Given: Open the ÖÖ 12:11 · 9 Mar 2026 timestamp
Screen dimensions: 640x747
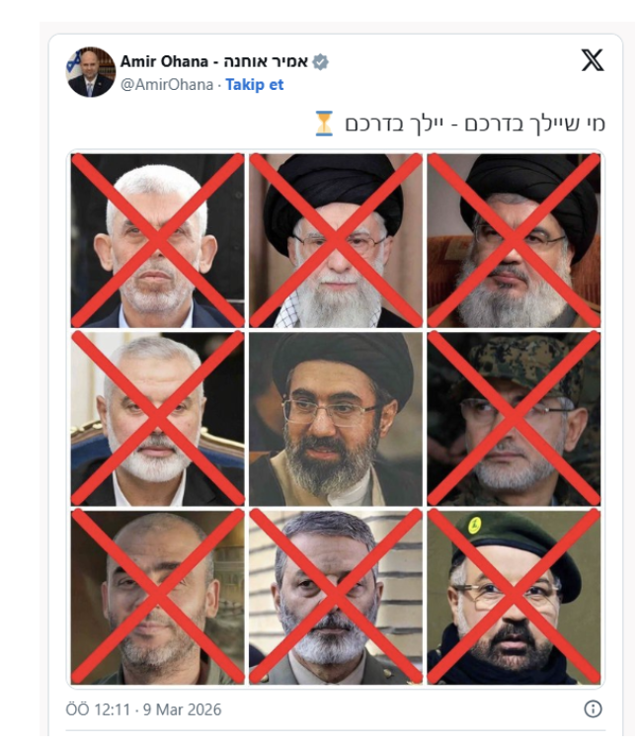Looking at the screenshot, I should [143, 709].
